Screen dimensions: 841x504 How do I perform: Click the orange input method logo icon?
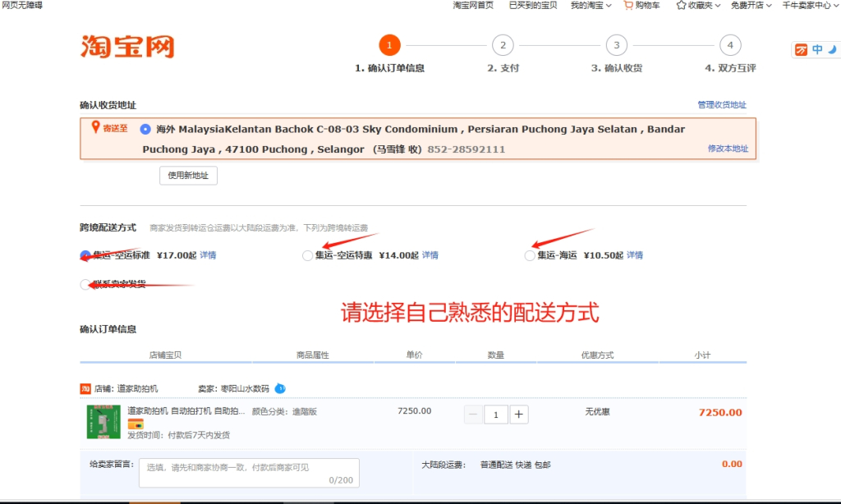click(801, 50)
